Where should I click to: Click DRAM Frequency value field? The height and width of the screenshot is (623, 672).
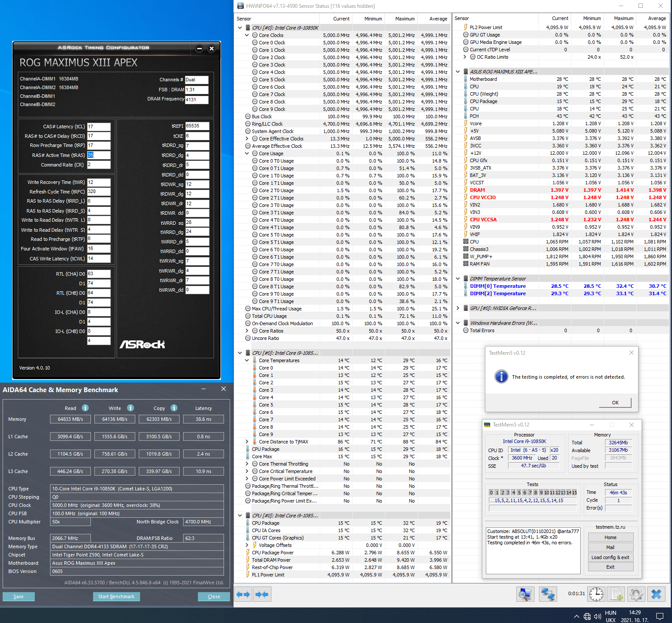197,100
